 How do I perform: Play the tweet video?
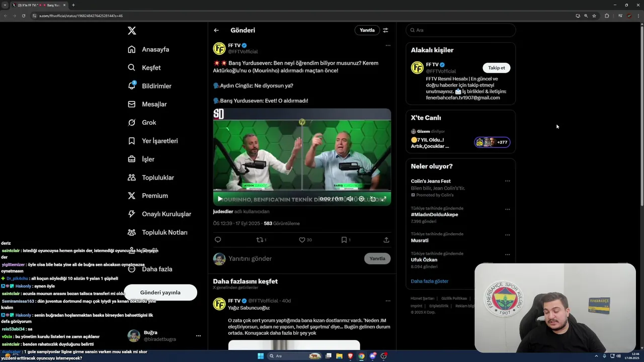(x=220, y=199)
